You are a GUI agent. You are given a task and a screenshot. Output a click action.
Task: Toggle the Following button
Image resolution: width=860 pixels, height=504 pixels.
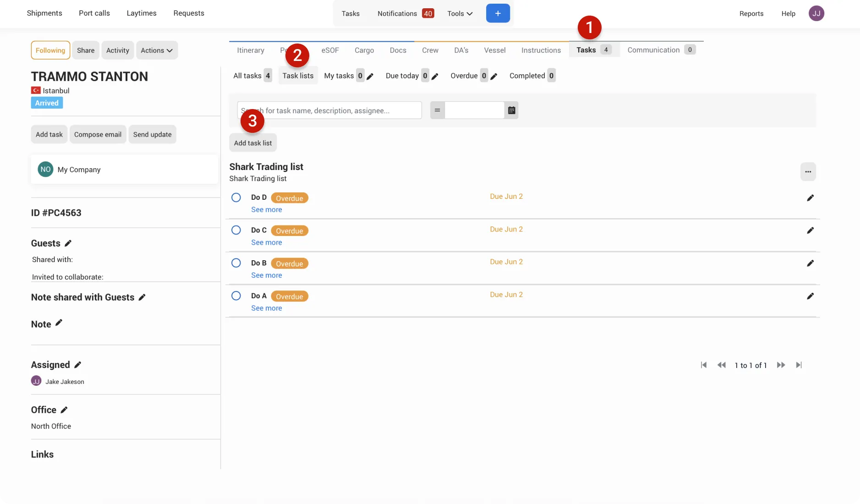[50, 50]
